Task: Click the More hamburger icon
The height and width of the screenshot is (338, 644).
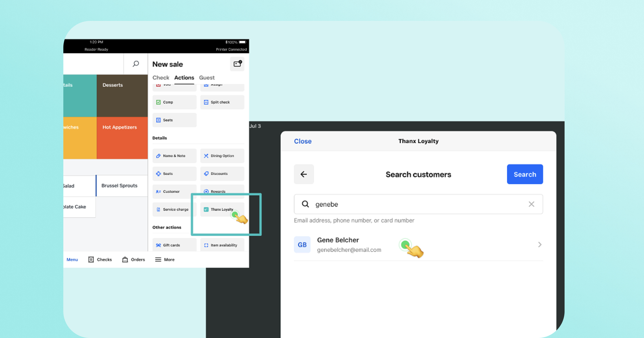Action: point(158,259)
